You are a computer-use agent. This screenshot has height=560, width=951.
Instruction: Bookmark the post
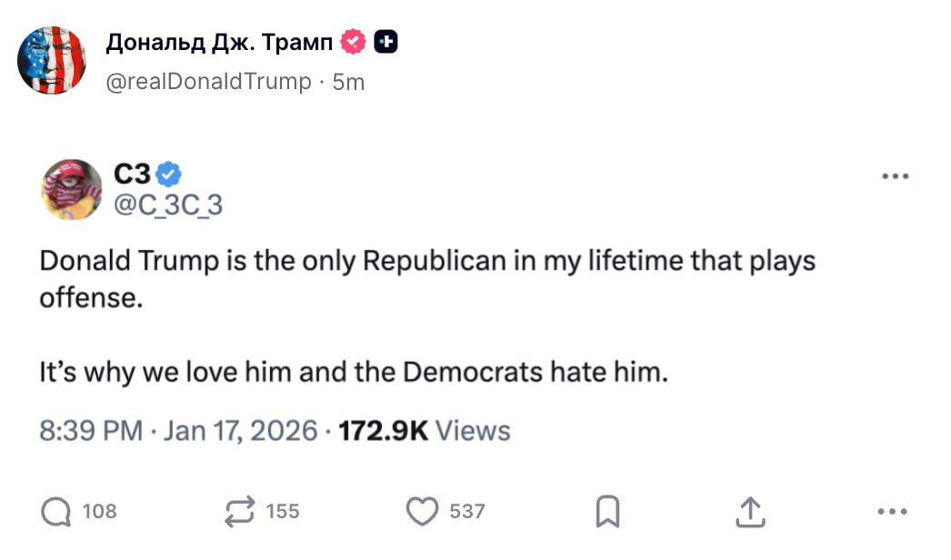click(x=607, y=513)
